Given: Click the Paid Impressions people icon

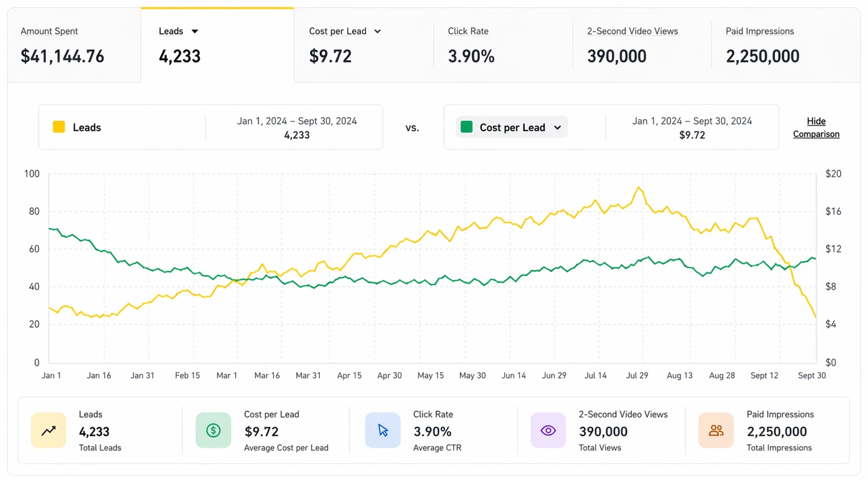Looking at the screenshot, I should 716,430.
